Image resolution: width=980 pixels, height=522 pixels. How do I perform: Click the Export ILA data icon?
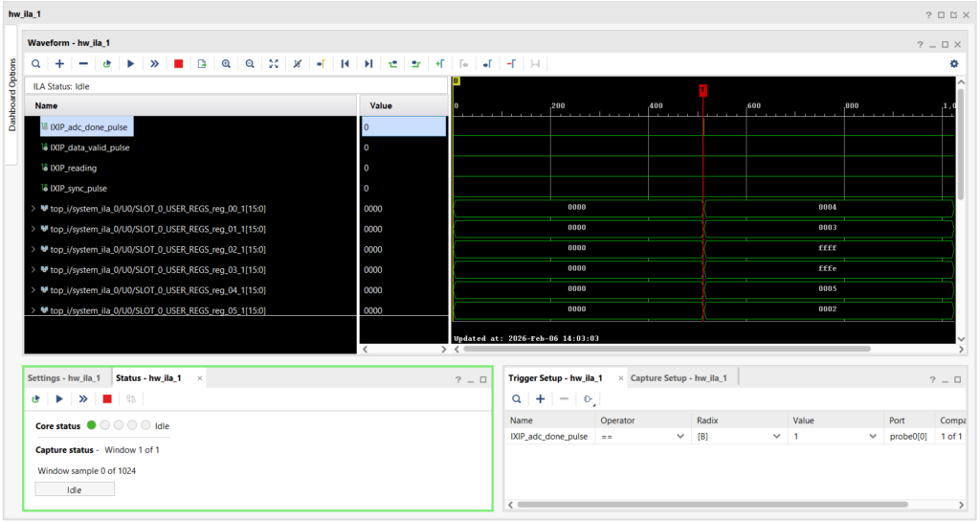click(x=202, y=64)
